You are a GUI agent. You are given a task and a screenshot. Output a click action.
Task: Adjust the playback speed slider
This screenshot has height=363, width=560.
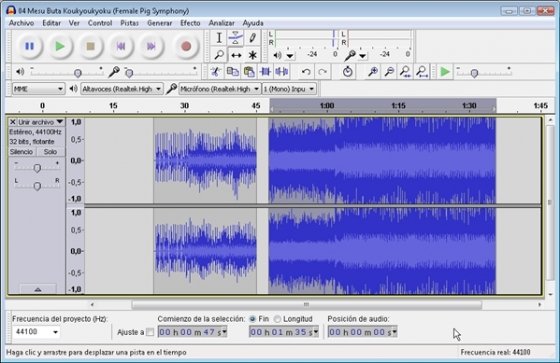click(474, 73)
